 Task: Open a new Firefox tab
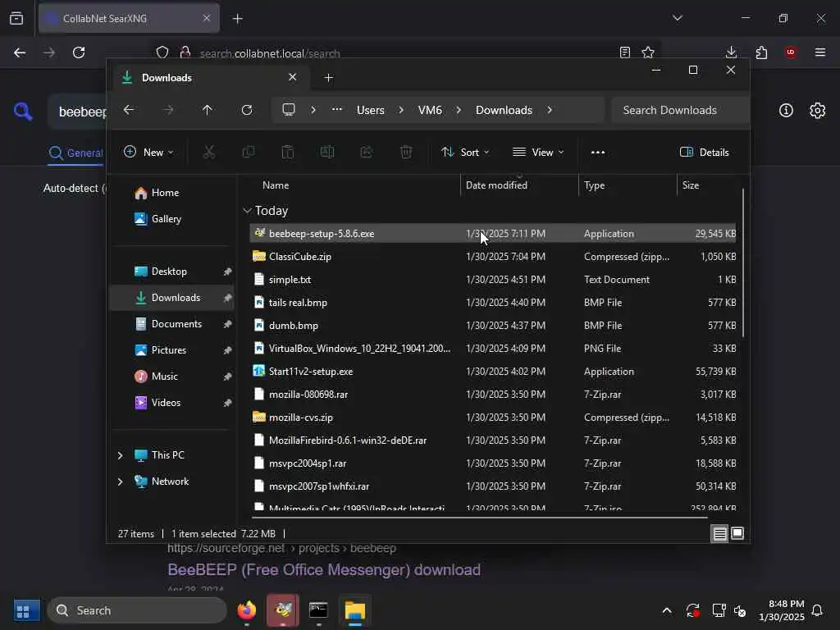[x=237, y=19]
